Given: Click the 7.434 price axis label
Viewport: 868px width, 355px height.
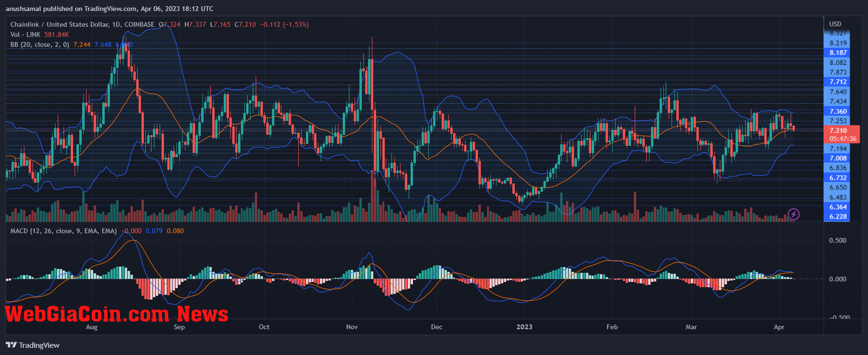Looking at the screenshot, I should (x=838, y=101).
